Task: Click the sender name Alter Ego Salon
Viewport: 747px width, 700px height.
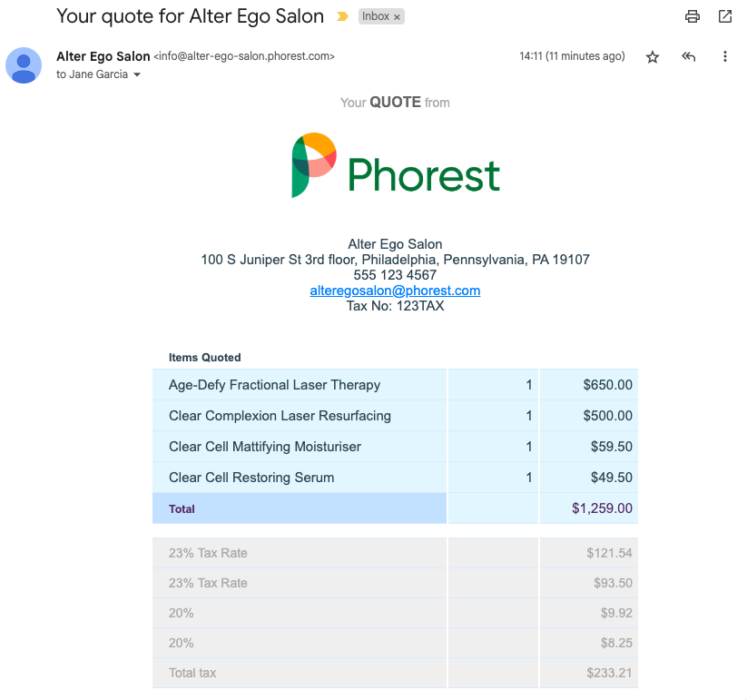Action: (x=103, y=56)
